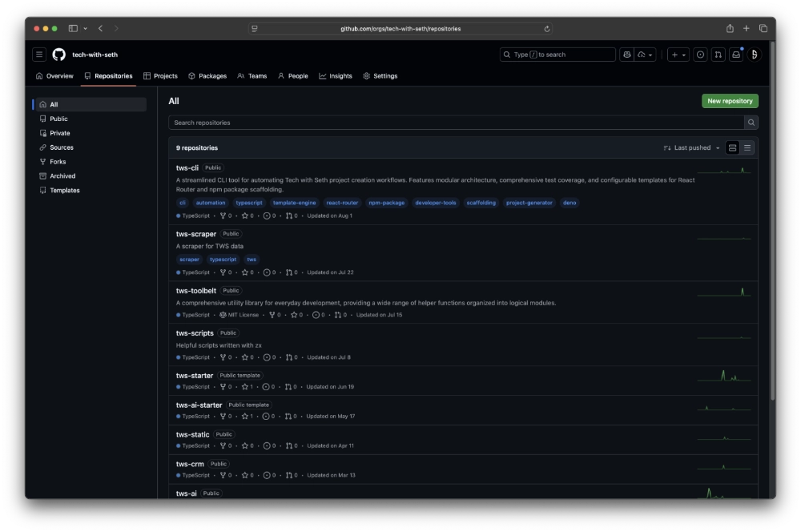The width and height of the screenshot is (801, 532).
Task: Click the issues icon in the header
Action: tap(700, 54)
